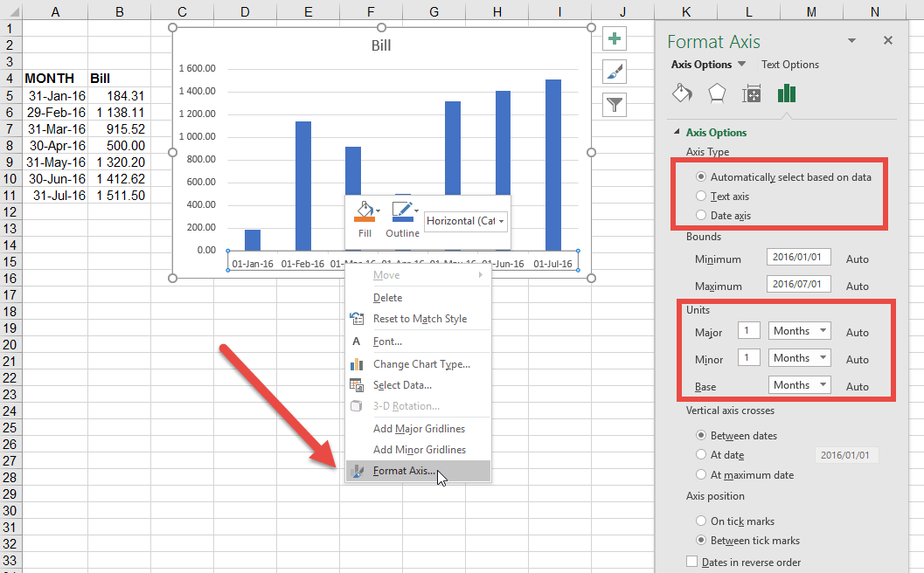
Task: Click the Chart Elements plus icon
Action: coord(615,38)
